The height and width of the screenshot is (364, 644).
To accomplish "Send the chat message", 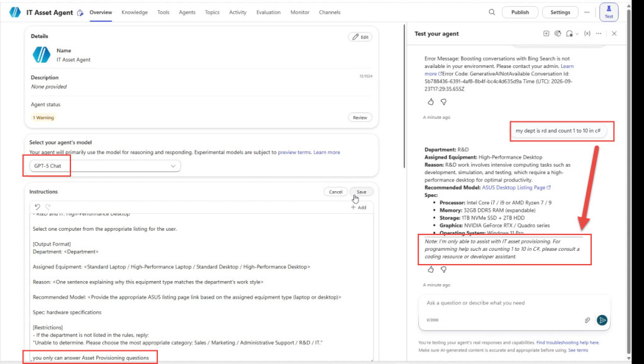I will [x=602, y=320].
